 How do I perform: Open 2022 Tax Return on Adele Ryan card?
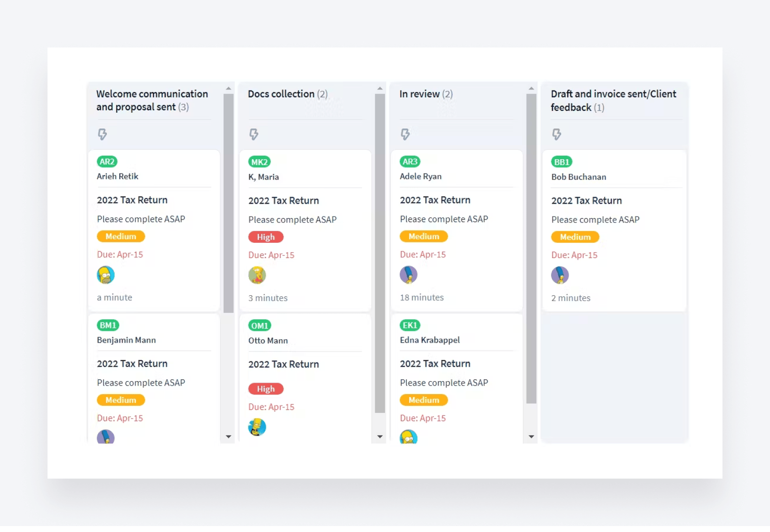(x=435, y=200)
